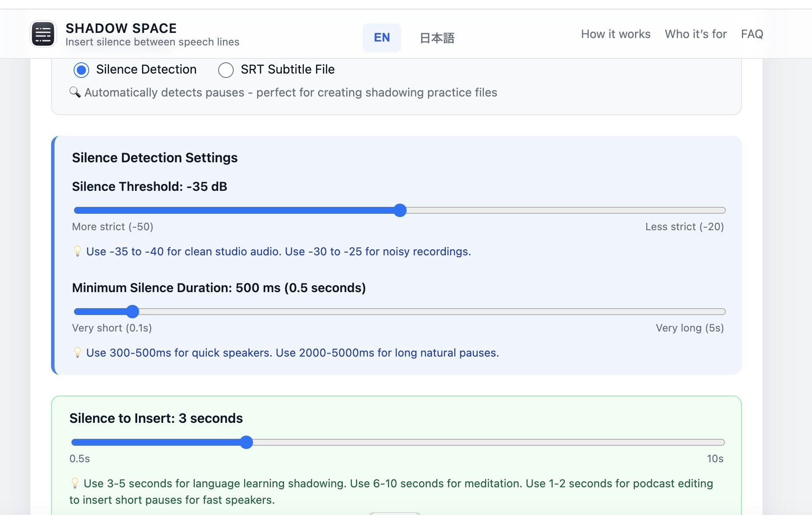Screen dimensions: 812x515
Task: Click the Silence Threshold slider handle
Action: (400, 210)
